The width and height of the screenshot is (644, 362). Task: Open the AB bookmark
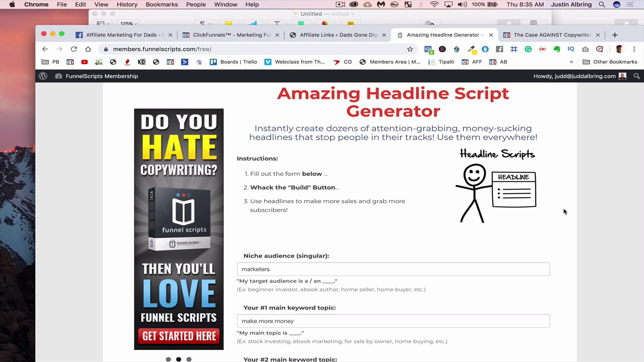pos(498,62)
